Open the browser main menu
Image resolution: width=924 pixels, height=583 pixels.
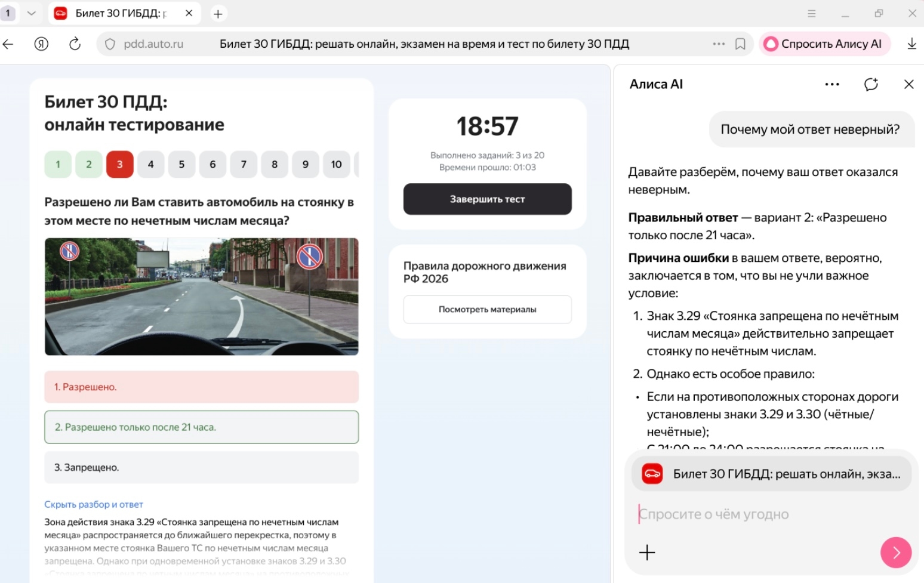812,13
